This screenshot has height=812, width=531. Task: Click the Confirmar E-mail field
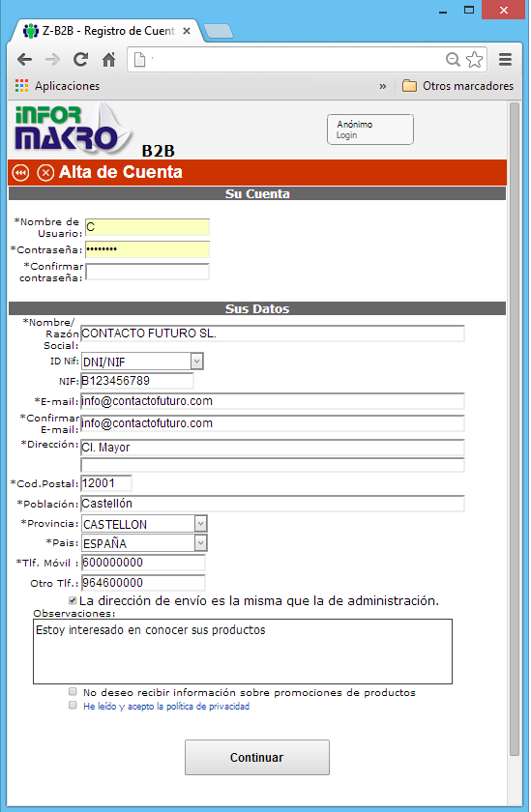click(273, 423)
